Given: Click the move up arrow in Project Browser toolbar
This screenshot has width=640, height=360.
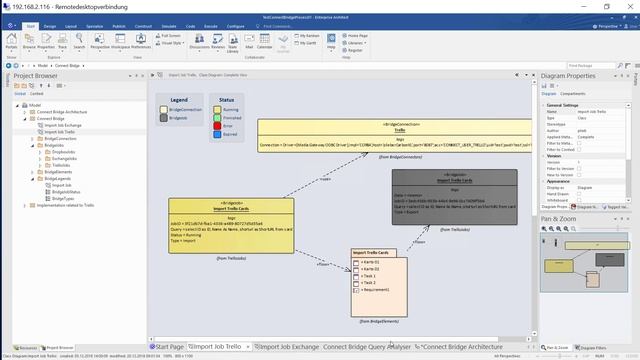Looking at the screenshot, I should tap(41, 86).
